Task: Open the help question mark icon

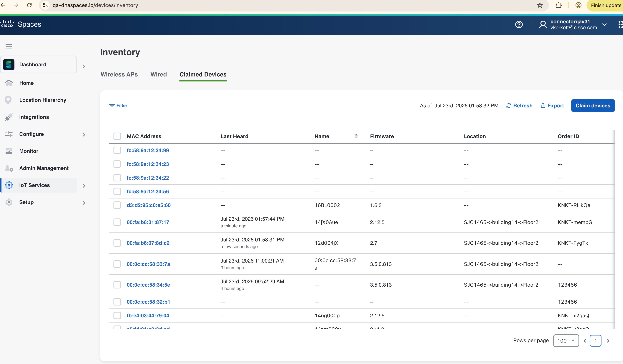Action: [x=519, y=24]
